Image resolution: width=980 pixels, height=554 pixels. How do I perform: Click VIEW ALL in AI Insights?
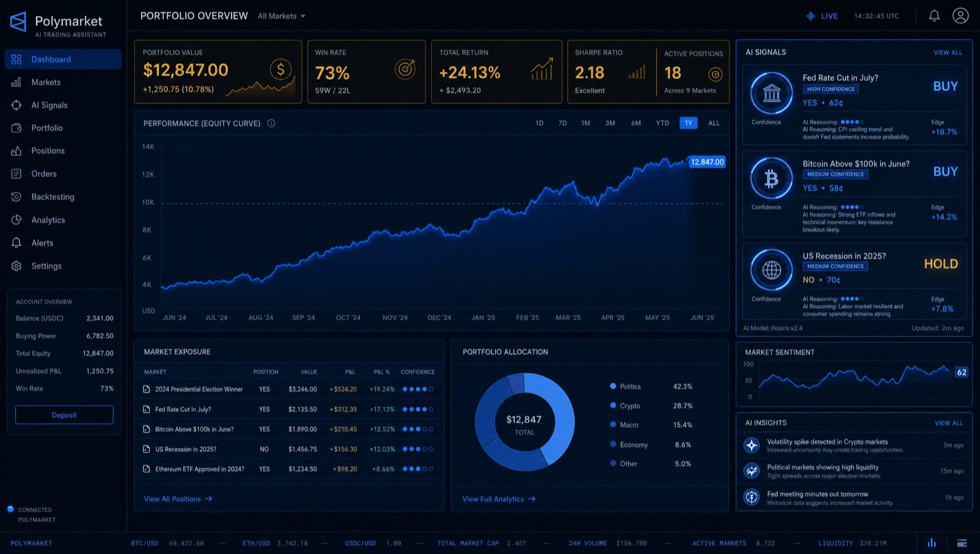[949, 423]
